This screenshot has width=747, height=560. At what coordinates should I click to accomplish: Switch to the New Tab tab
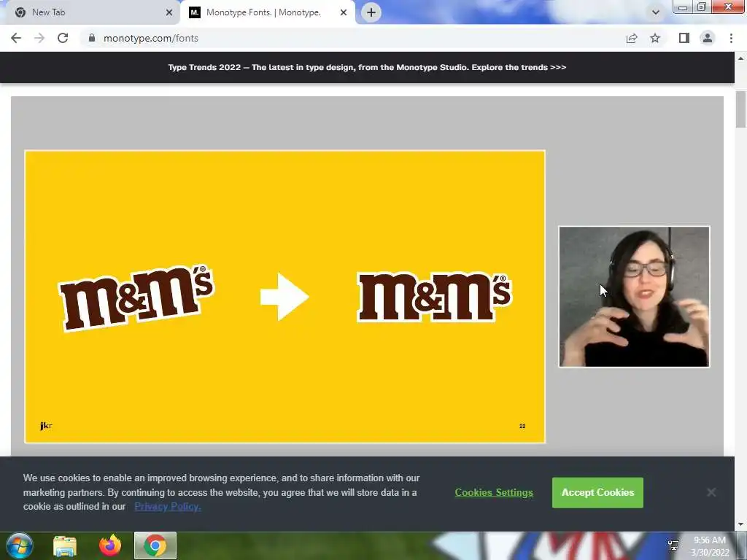(x=90, y=12)
